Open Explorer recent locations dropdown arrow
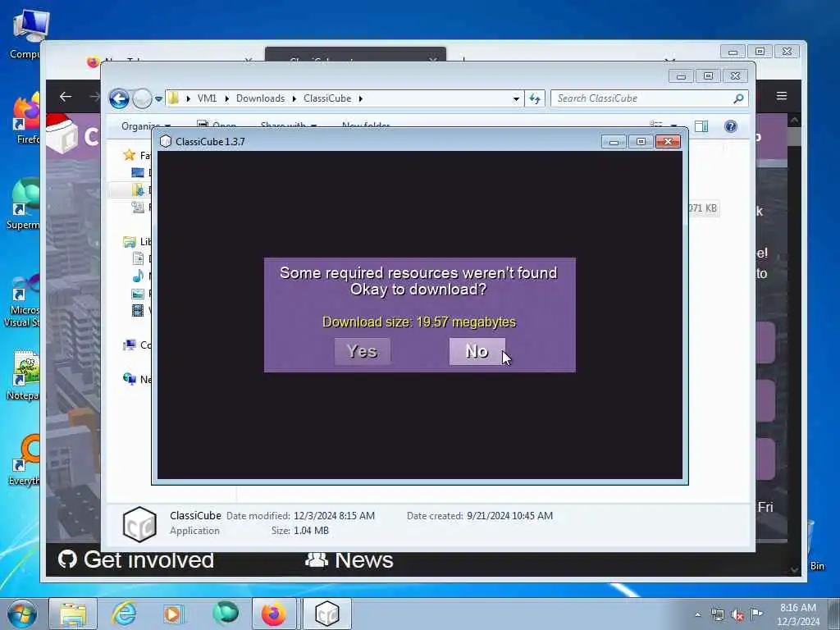Viewport: 840px width, 630px height. 158,98
